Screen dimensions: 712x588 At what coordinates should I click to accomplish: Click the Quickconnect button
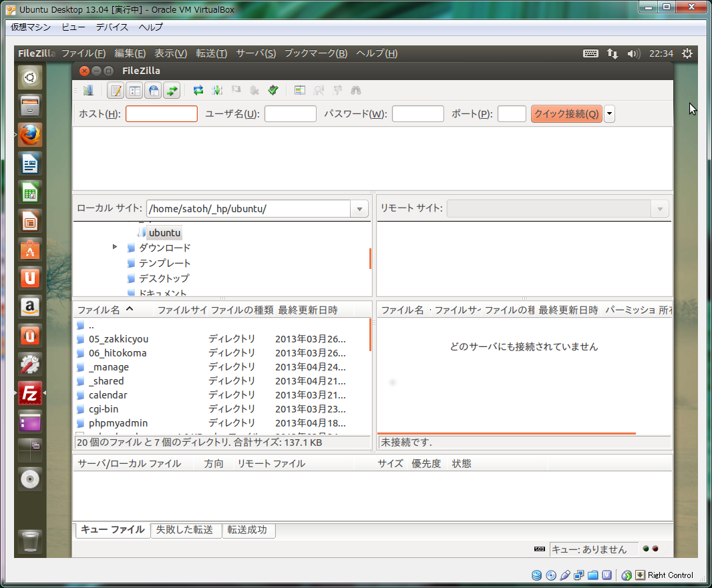tap(566, 114)
